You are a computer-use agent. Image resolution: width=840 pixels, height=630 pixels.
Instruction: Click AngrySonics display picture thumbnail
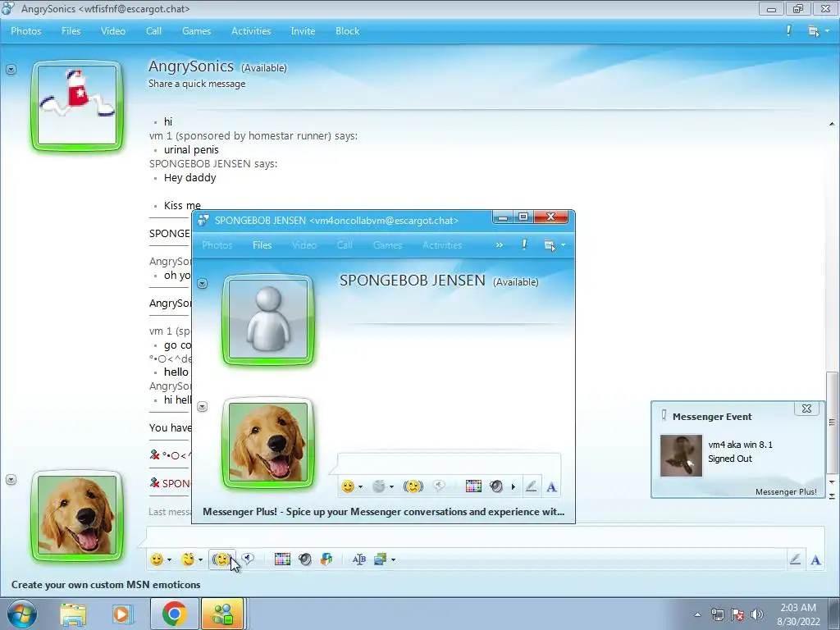click(77, 106)
